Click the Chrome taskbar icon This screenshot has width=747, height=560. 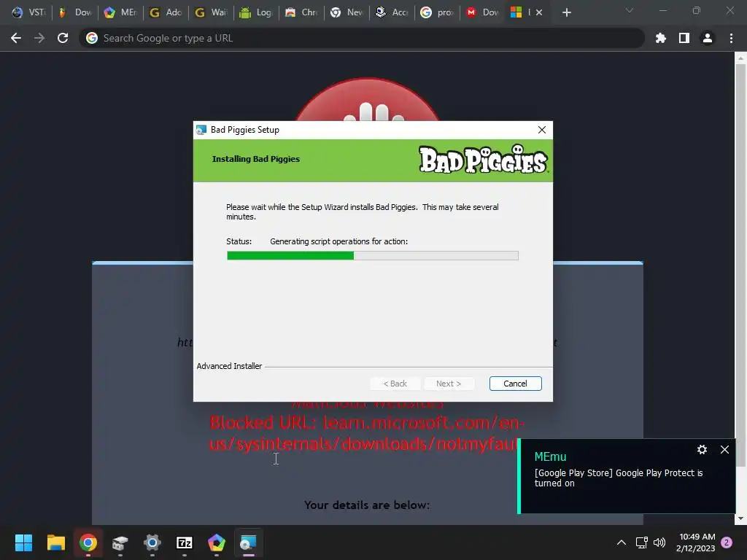[x=88, y=542]
